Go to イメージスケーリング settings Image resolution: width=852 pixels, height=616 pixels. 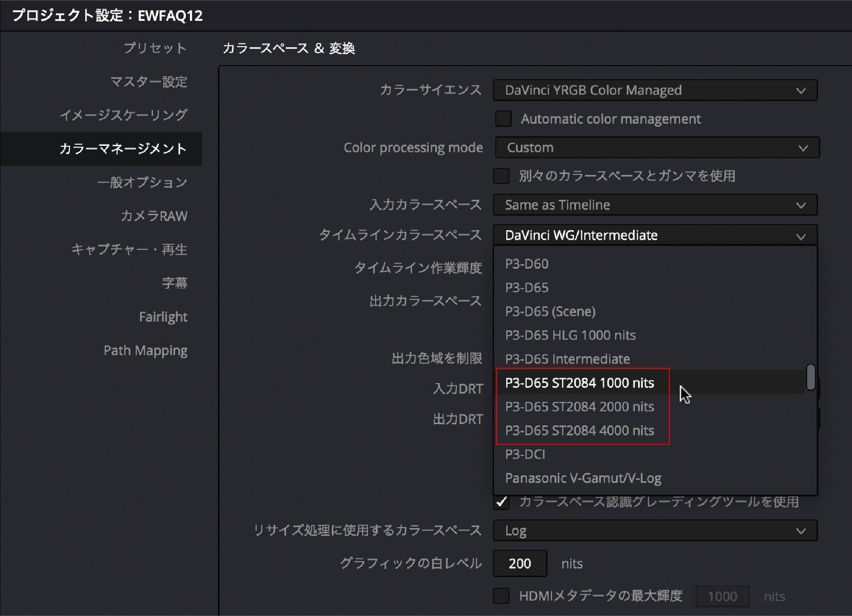(123, 115)
